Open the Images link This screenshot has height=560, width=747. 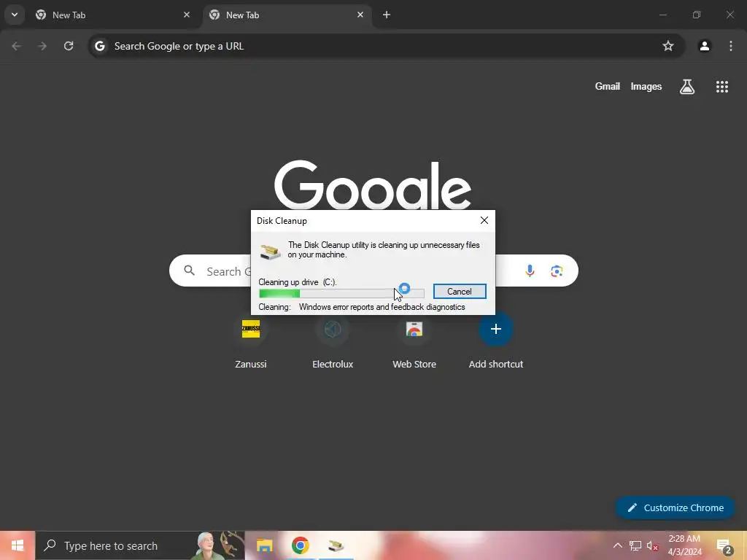[646, 86]
